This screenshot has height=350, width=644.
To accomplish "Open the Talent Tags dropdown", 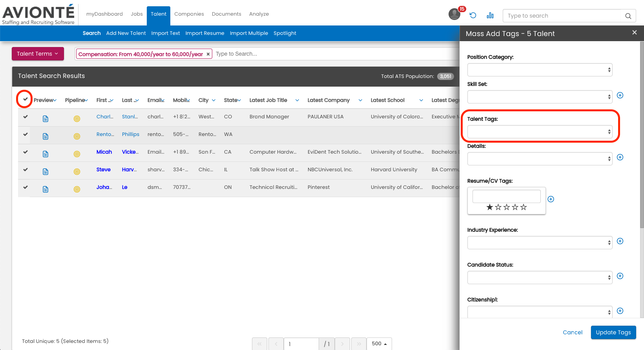I will tap(540, 132).
